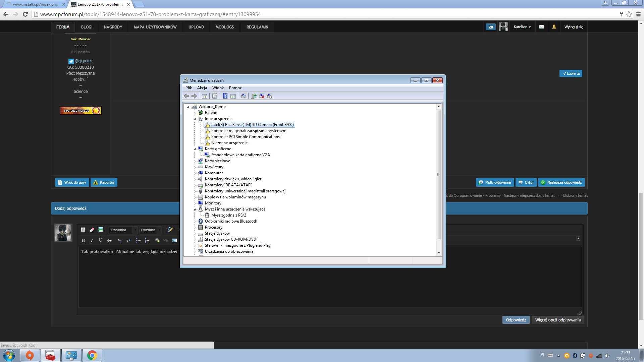Collapse Mysz i inne urządzenia wskazujące

point(195,209)
